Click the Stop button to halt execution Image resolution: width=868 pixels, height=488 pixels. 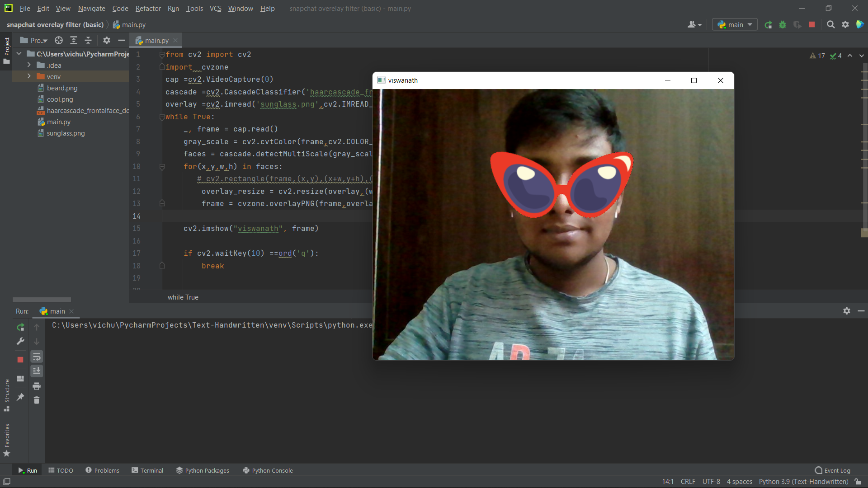pos(20,357)
